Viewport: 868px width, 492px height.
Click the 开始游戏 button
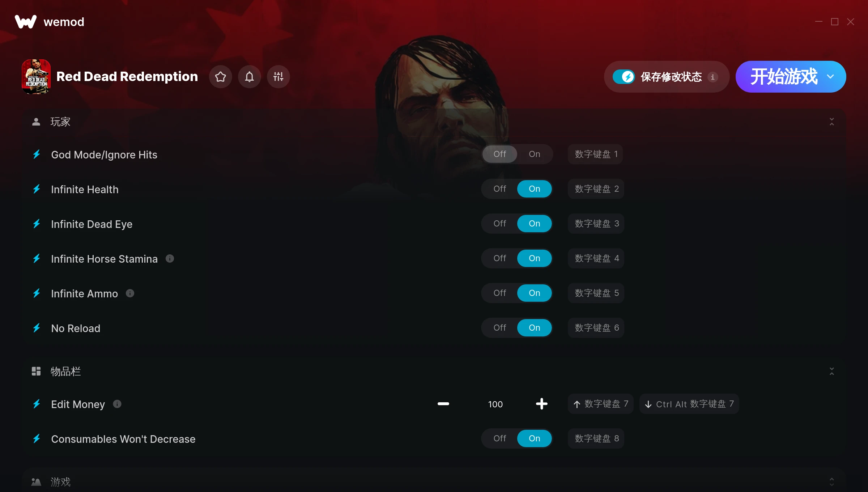(783, 77)
